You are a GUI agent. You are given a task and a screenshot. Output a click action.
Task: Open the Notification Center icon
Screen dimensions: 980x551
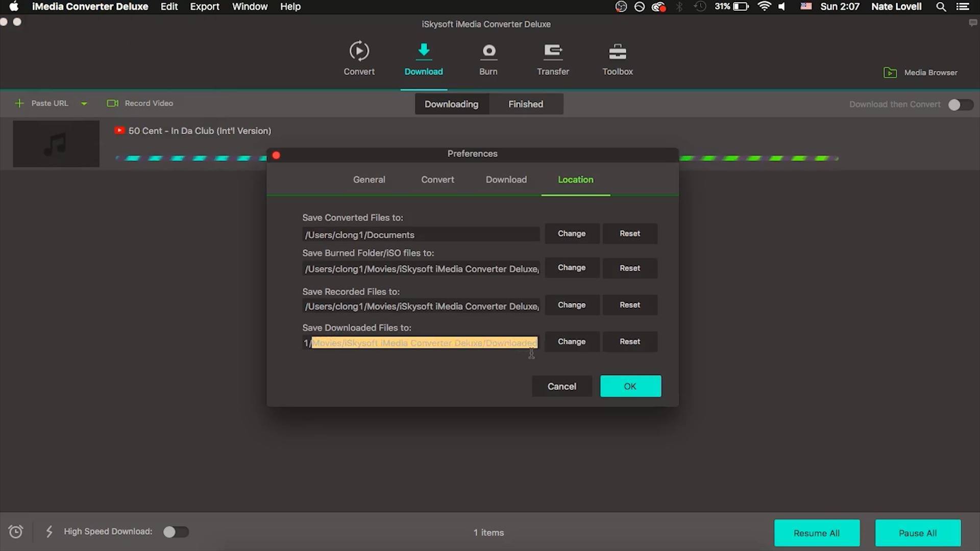[963, 7]
